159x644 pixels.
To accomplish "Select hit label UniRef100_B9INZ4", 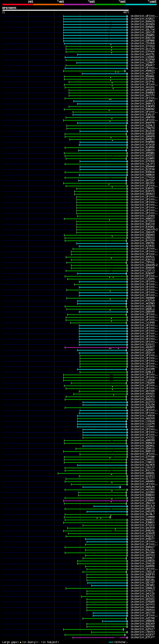I will (x=143, y=24).
